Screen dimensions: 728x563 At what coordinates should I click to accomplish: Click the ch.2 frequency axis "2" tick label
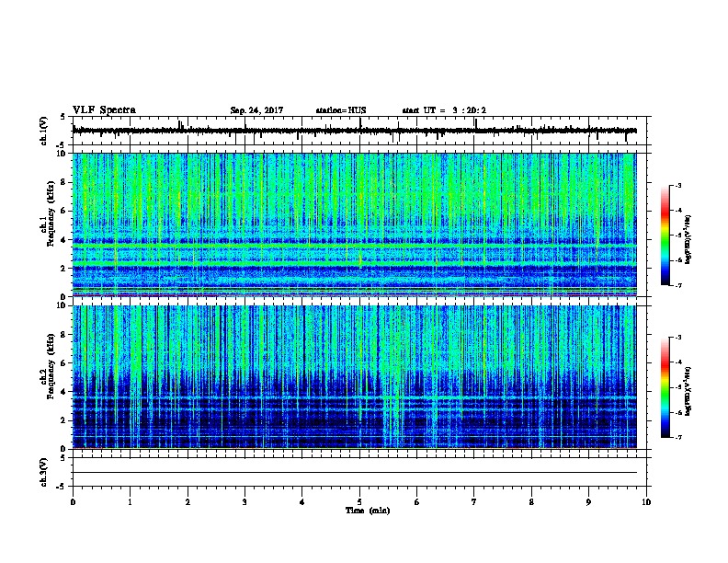pyautogui.click(x=64, y=420)
